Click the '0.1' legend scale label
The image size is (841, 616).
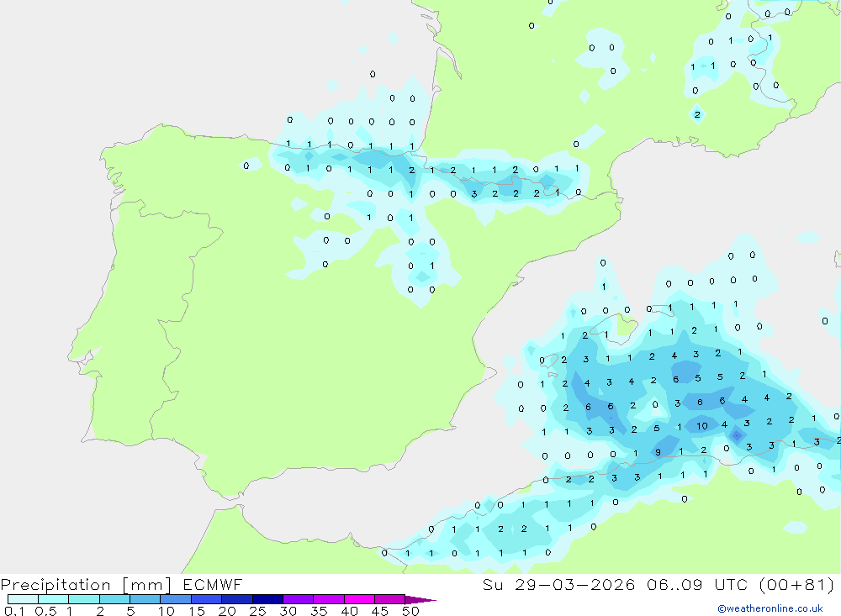[x=14, y=611]
